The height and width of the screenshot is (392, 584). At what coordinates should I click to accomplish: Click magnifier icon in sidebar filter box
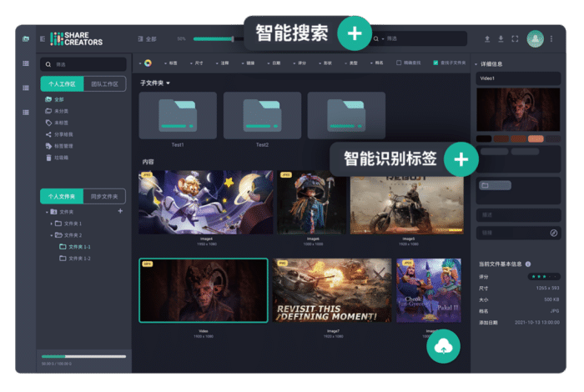coord(48,64)
